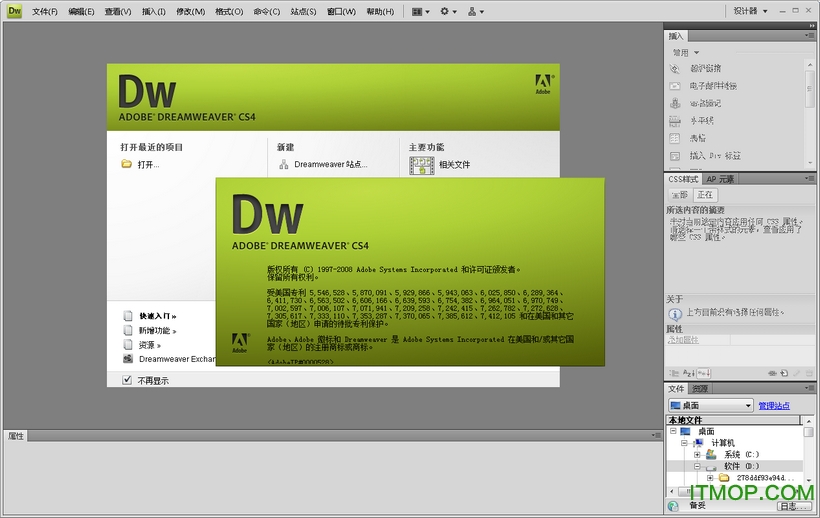
Task: Click the Insert panel vertical scrollbar thumb
Action: [x=810, y=90]
